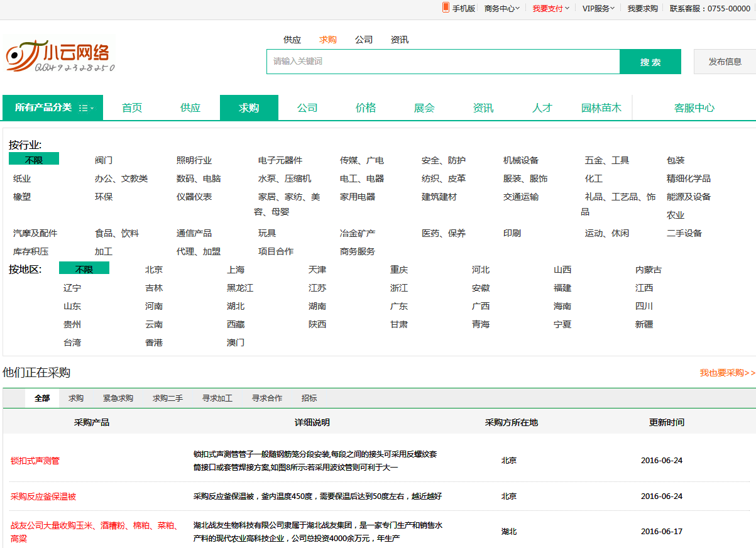Filter by 机械设备 industry
Viewport: 756px width, 548px height.
(x=521, y=160)
